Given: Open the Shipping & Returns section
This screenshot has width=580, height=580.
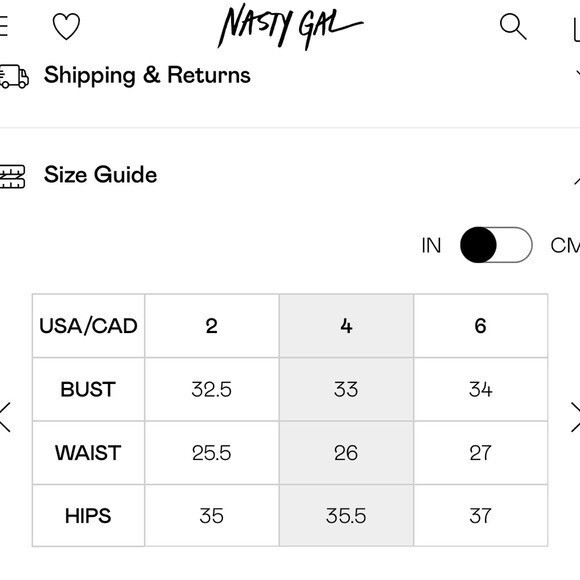Looking at the screenshot, I should 147,75.
